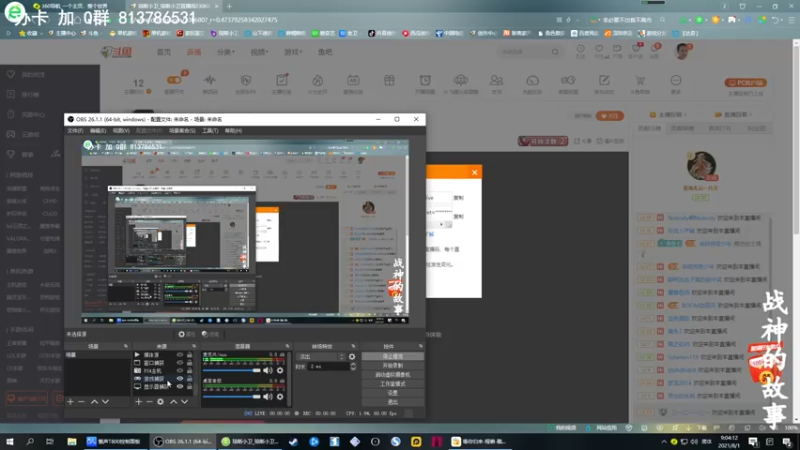Lock the media source (媒体源)
Viewport: 800px width, 450px height.
coord(189,355)
